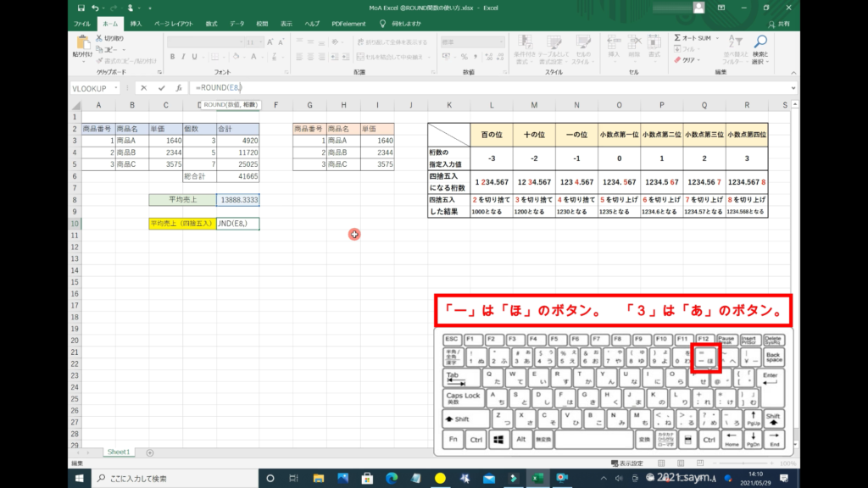The width and height of the screenshot is (868, 488).
Task: Open the Excel icon in the taskbar
Action: pos(537,479)
